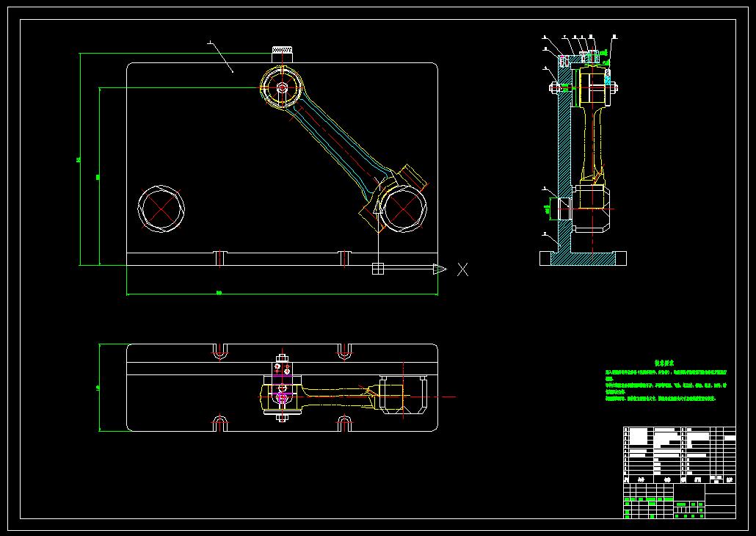Click the X axis arrowhead
The image size is (756, 536).
440,269
